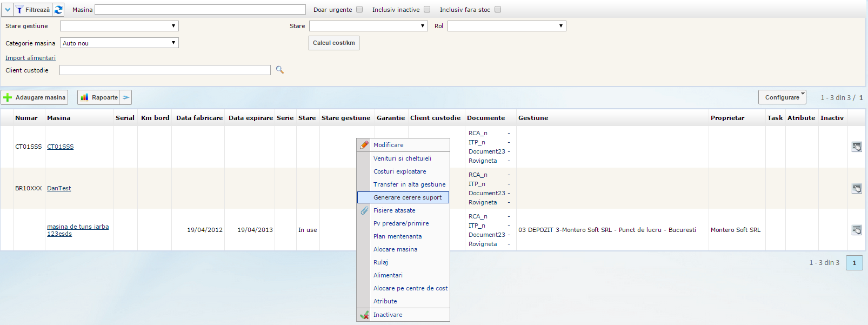Expand the Rol dropdown
Screen dimensions: 868x325
tap(506, 26)
